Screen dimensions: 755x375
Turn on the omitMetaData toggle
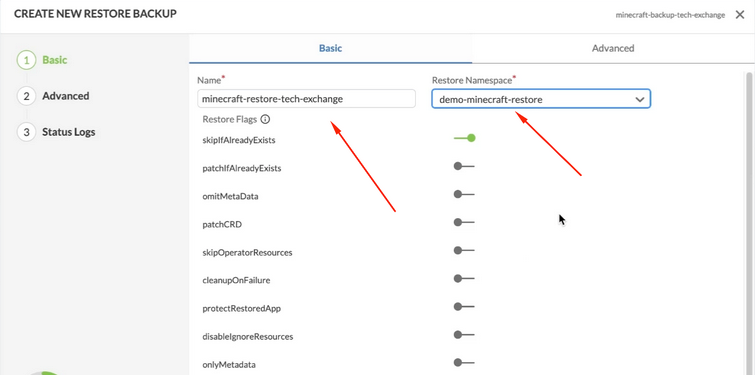(464, 194)
